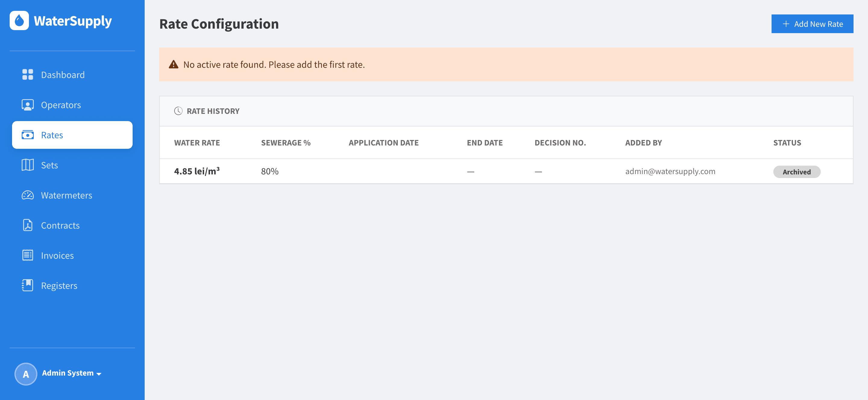
Task: Click the Admin System avatar circle
Action: point(26,374)
